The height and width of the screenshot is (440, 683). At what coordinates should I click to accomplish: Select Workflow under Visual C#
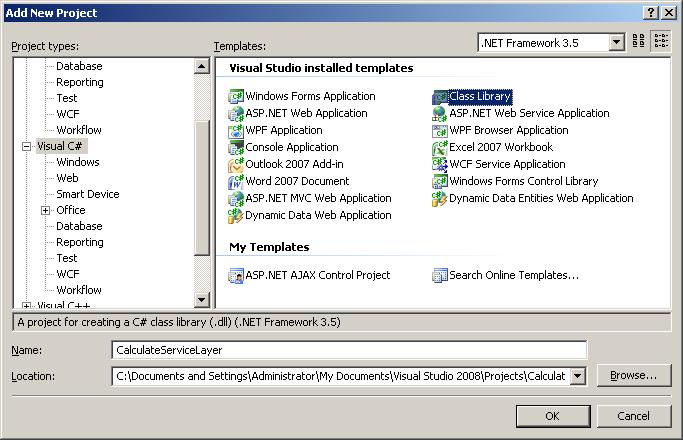point(79,290)
